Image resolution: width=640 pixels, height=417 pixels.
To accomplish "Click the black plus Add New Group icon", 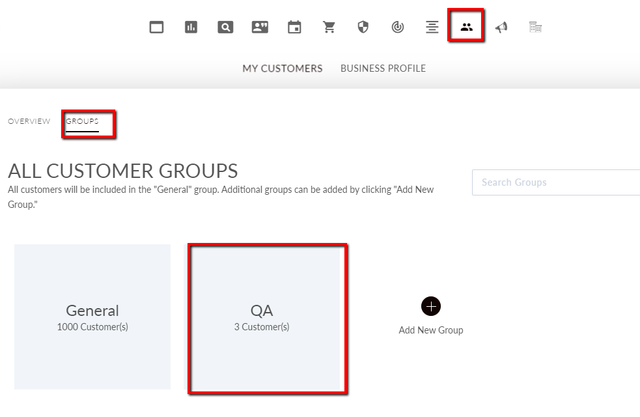I will tap(431, 306).
